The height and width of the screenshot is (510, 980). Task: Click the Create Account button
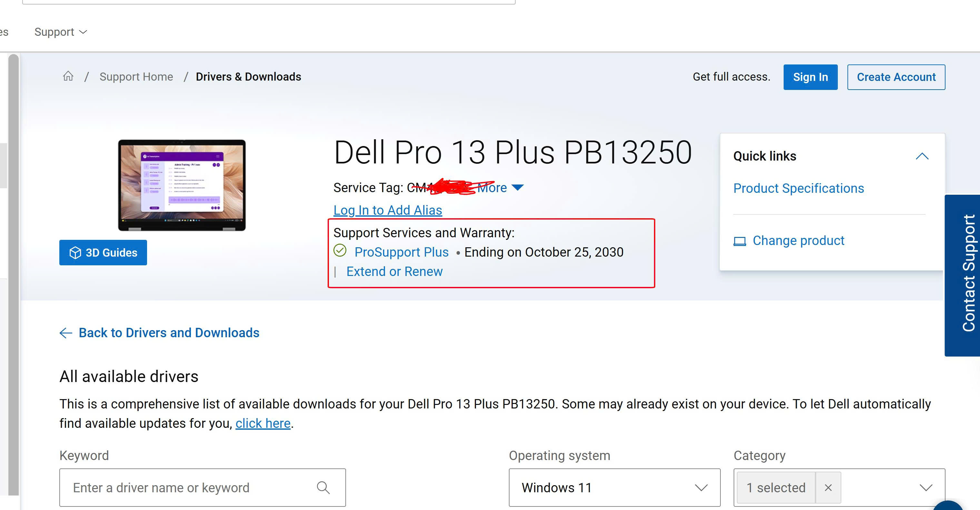896,77
